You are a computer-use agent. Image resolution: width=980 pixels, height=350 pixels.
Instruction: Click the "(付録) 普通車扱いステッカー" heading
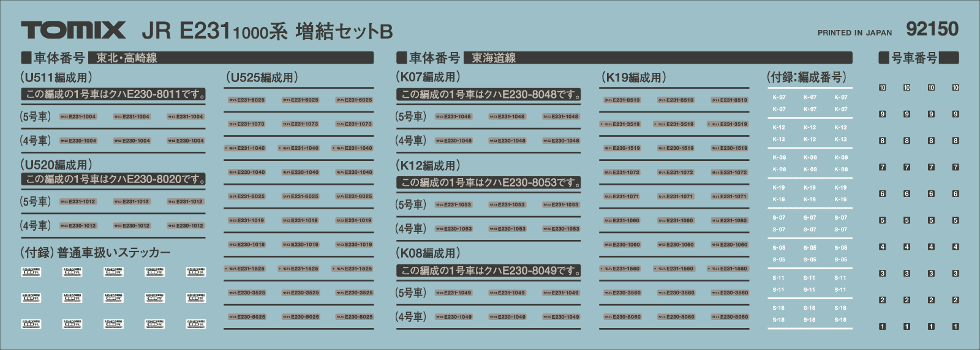click(x=96, y=253)
